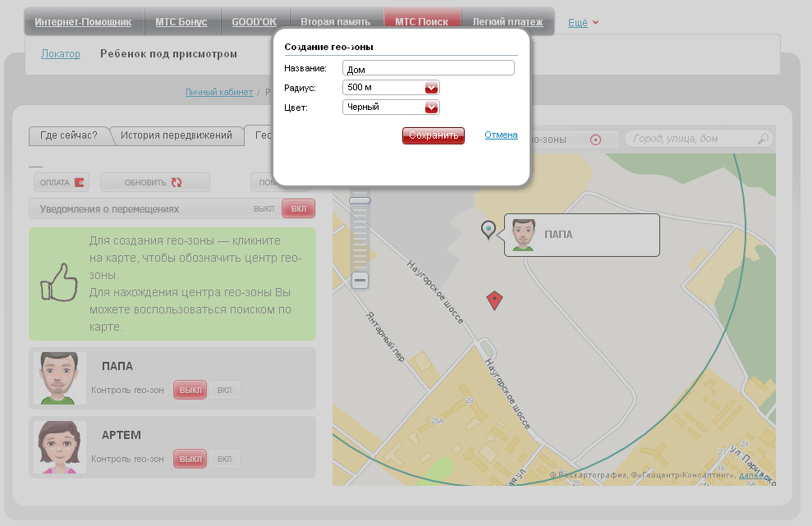Click ПАПА avatar in the left list

coord(60,378)
